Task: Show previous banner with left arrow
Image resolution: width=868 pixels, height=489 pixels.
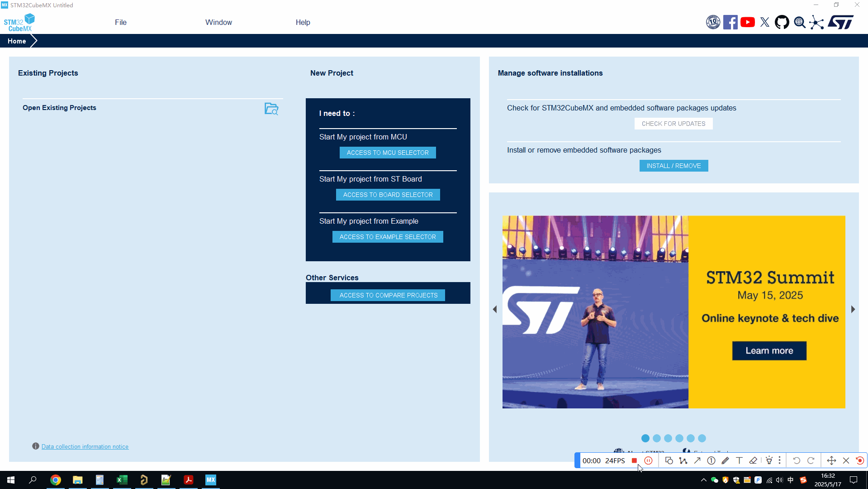Action: (494, 309)
